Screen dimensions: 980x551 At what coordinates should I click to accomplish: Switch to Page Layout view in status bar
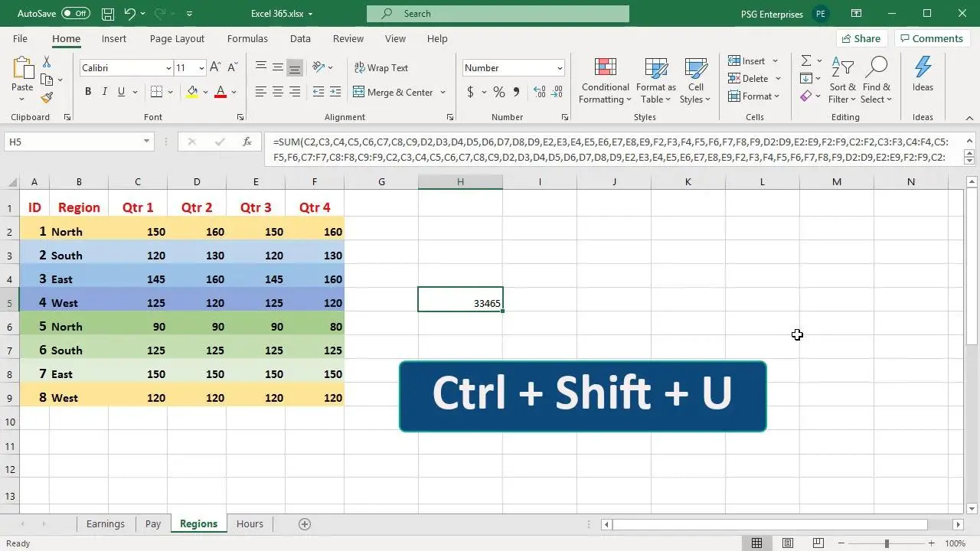(x=788, y=543)
